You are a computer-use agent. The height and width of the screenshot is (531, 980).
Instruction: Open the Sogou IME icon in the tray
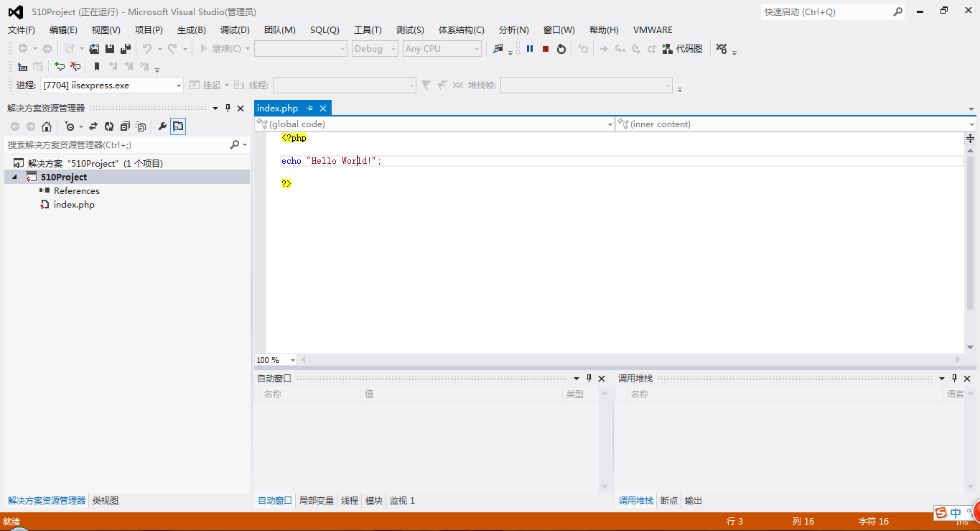[x=941, y=512]
